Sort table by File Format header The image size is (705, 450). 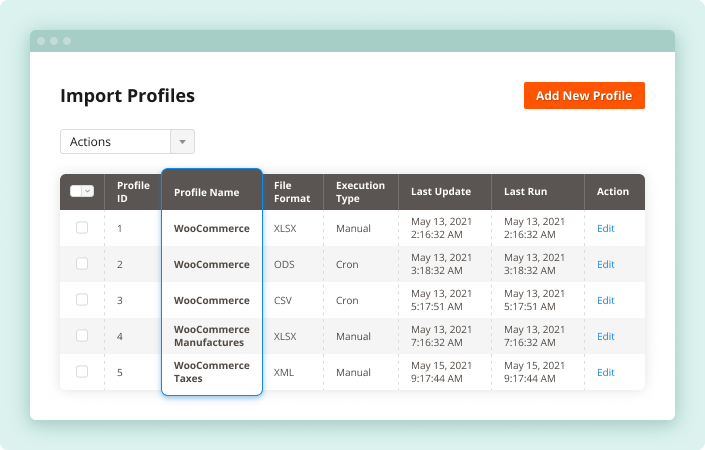(x=292, y=192)
